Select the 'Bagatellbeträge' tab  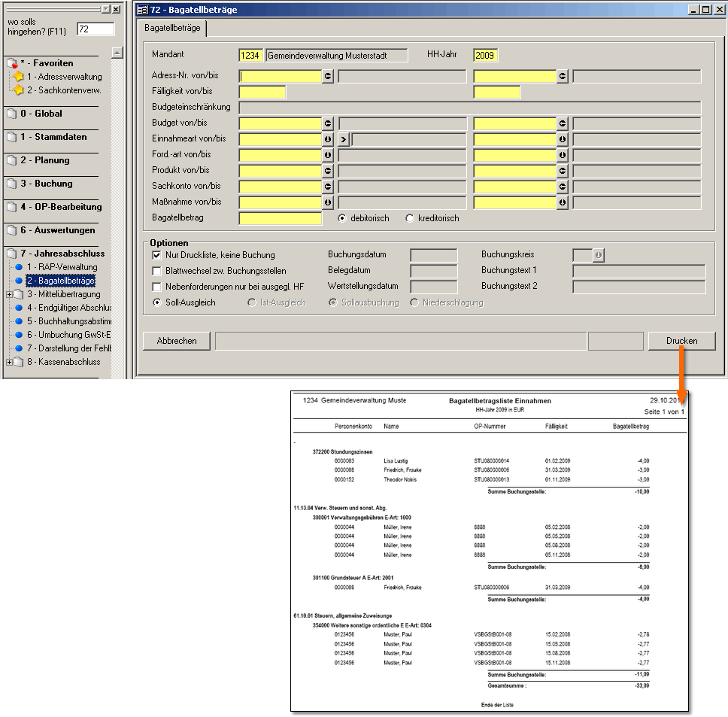172,27
